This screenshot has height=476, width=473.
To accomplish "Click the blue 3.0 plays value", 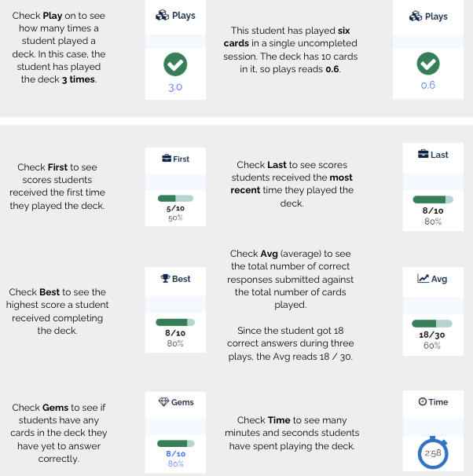I will pos(175,87).
